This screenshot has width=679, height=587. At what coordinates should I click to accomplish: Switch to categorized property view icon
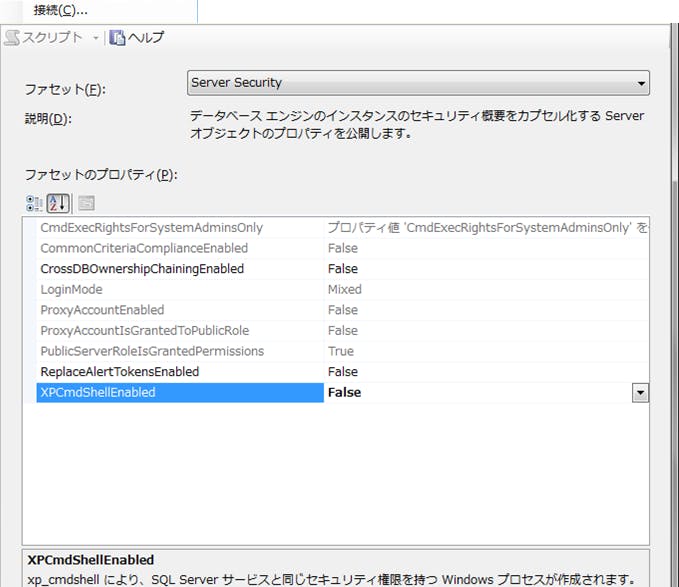click(35, 203)
